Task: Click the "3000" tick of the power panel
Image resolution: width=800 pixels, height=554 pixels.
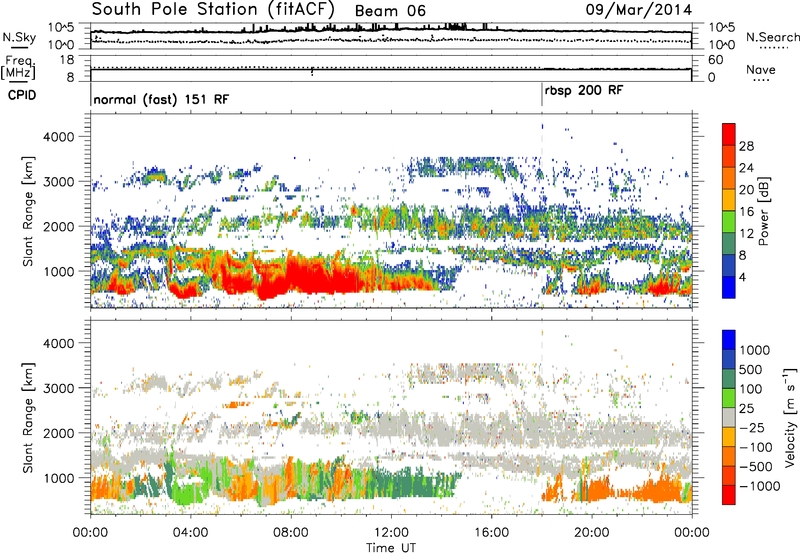Action: pos(58,182)
